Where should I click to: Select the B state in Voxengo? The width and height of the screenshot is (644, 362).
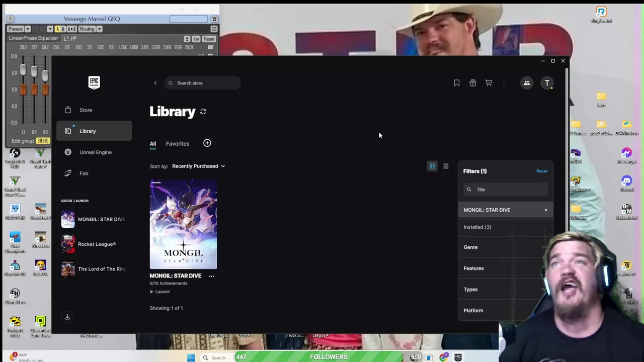pyautogui.click(x=63, y=29)
